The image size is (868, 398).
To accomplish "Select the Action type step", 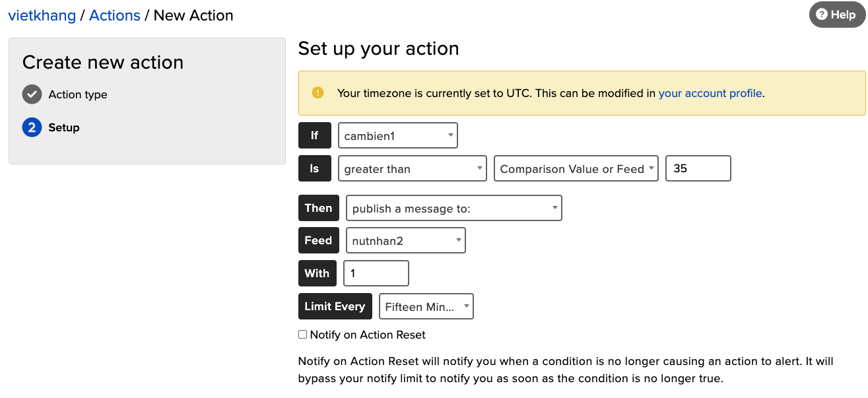I will click(x=78, y=94).
